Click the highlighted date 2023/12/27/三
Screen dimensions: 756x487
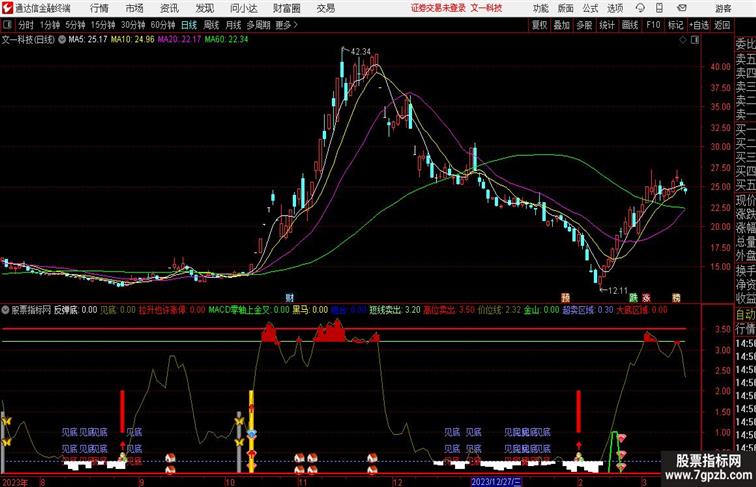coord(496,482)
